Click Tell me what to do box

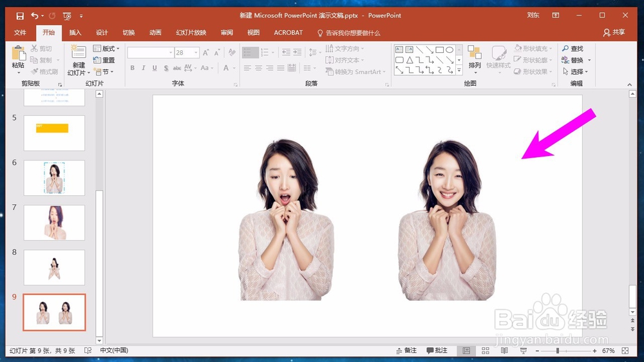click(x=348, y=33)
